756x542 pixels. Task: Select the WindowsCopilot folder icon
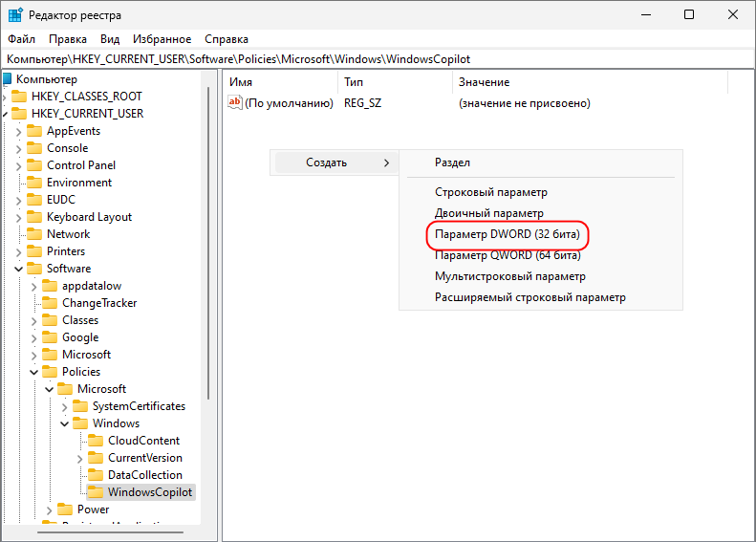(x=95, y=492)
